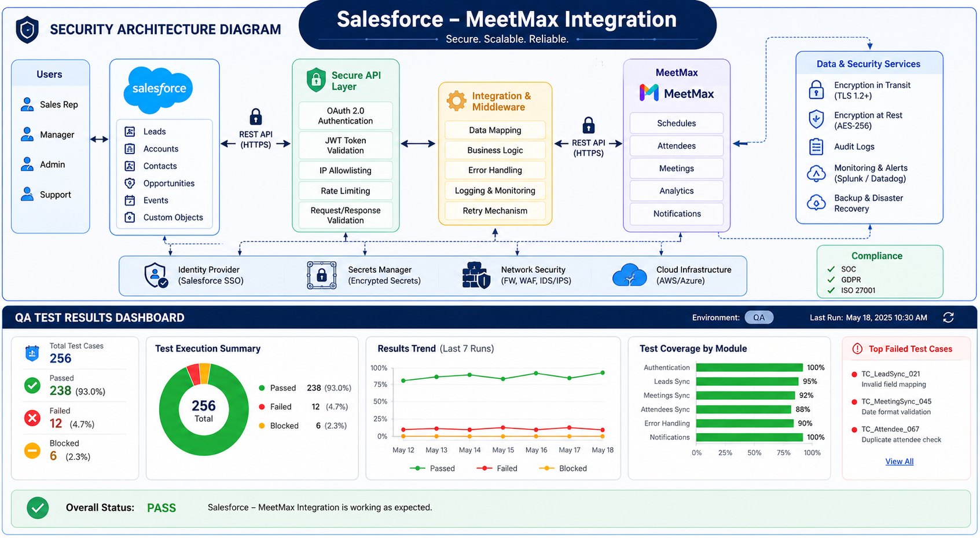Click the shield logo beside Security Architecture Diagram
The height and width of the screenshot is (538, 980).
(x=27, y=30)
